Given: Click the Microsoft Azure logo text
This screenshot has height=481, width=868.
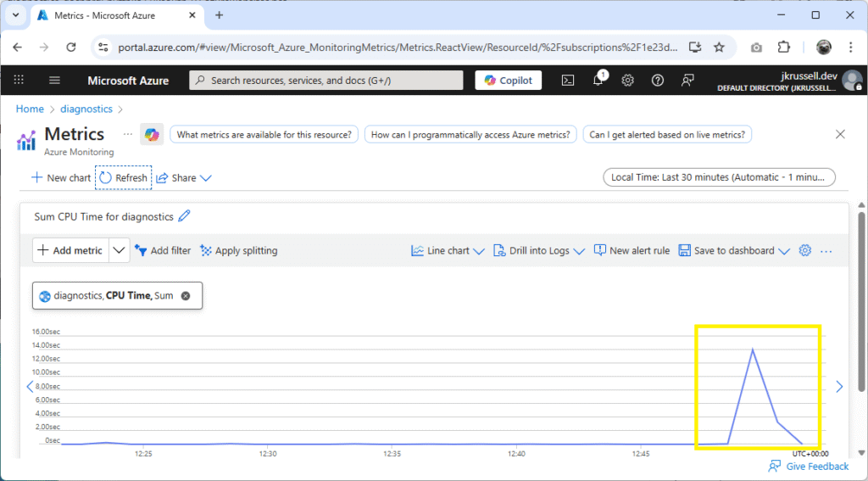Looking at the screenshot, I should pos(128,81).
